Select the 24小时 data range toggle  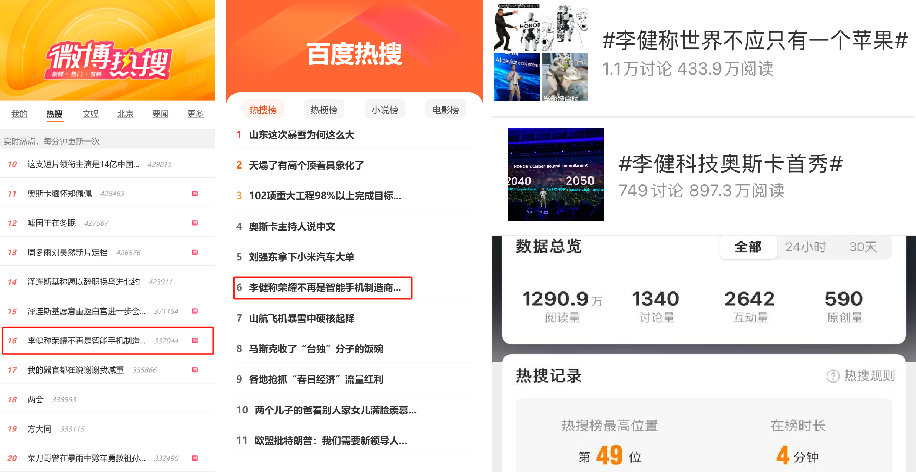(x=805, y=247)
